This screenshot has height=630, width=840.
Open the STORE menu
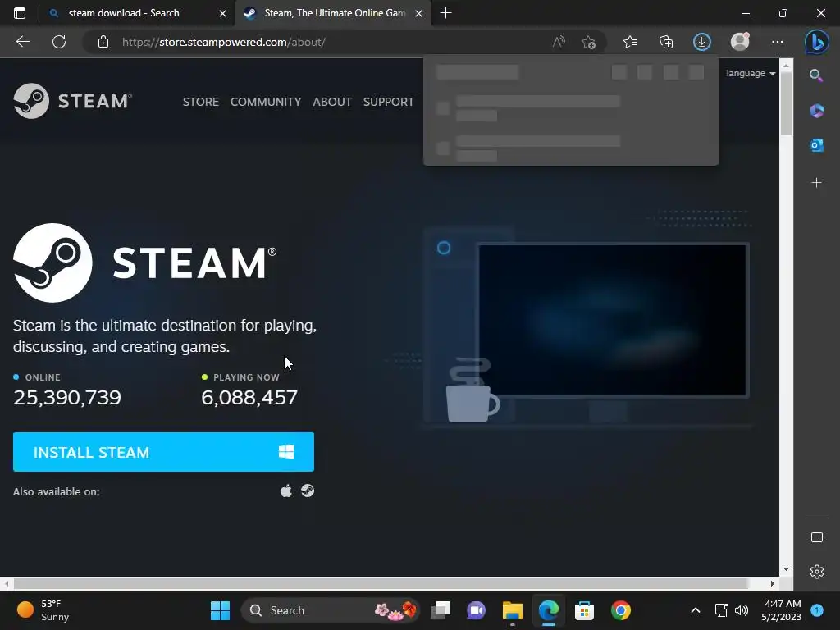[x=201, y=101]
